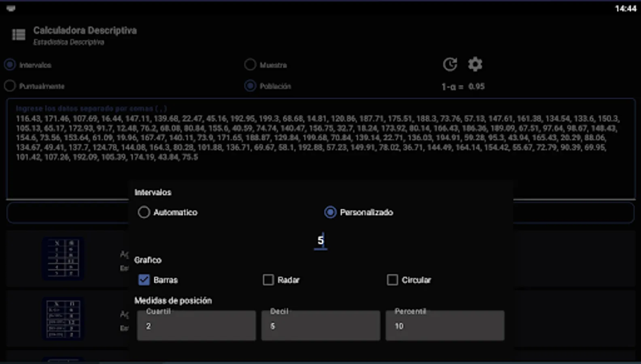Image resolution: width=641 pixels, height=364 pixels.
Task: Click the Cuartil input field
Action: (x=196, y=326)
